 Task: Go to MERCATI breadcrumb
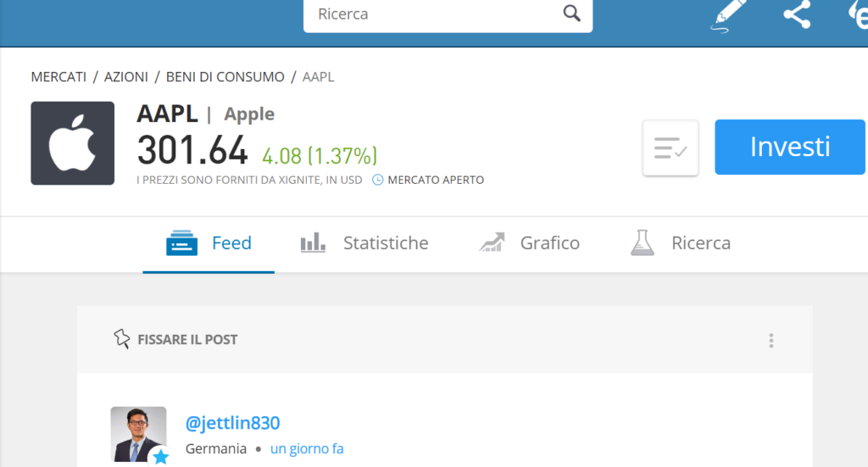pyautogui.click(x=58, y=77)
